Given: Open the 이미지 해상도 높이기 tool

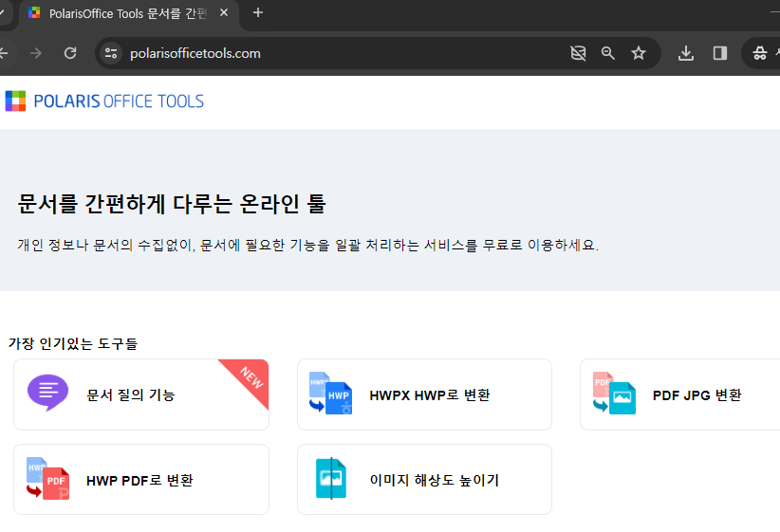Looking at the screenshot, I should [x=424, y=480].
